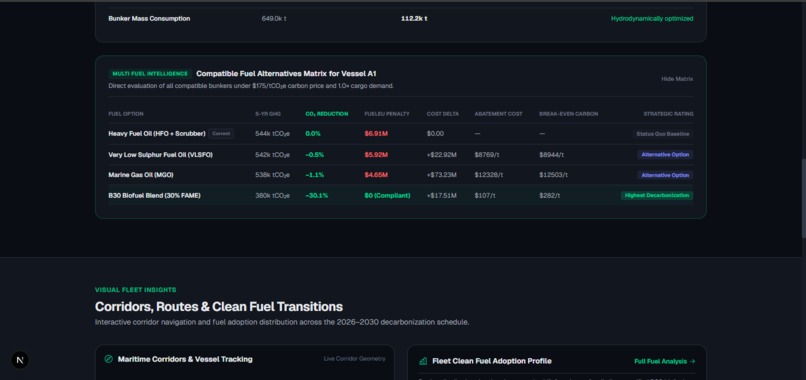Viewport: 806px width, 380px height.
Task: Click the Live Corridor Geometry label
Action: (x=354, y=359)
